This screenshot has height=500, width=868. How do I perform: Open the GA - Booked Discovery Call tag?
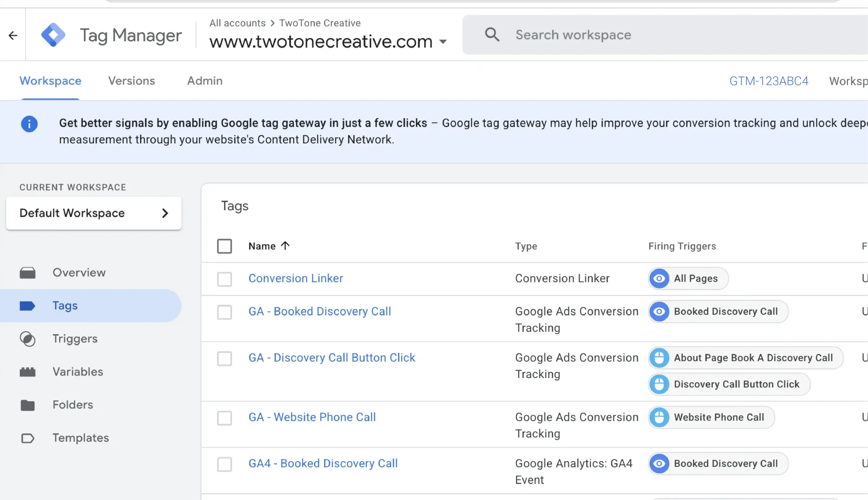click(x=320, y=312)
